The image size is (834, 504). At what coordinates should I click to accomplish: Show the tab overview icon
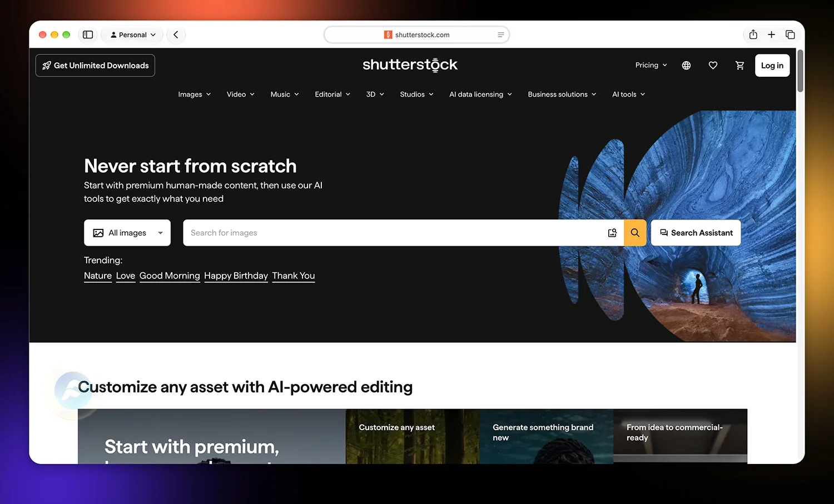click(x=790, y=34)
